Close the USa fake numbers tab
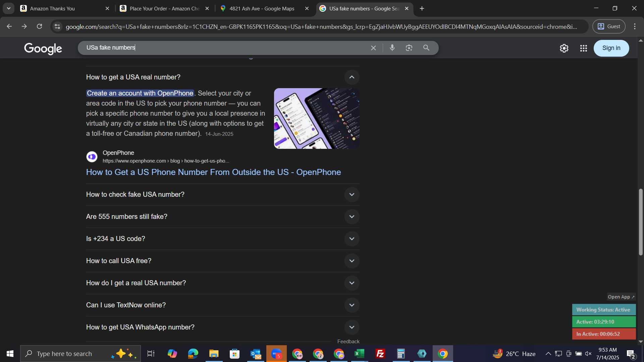This screenshot has width=644, height=362. [x=407, y=8]
